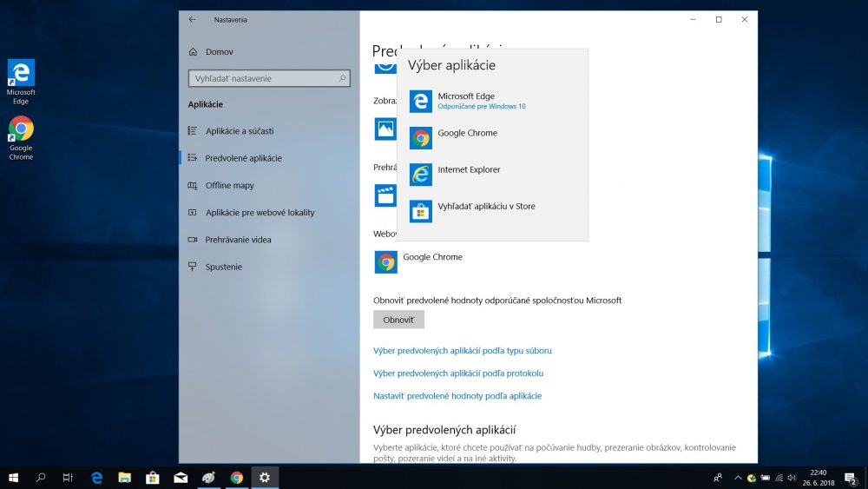The image size is (868, 489).
Task: Click the Chrome icon under web browser
Action: coord(386,262)
